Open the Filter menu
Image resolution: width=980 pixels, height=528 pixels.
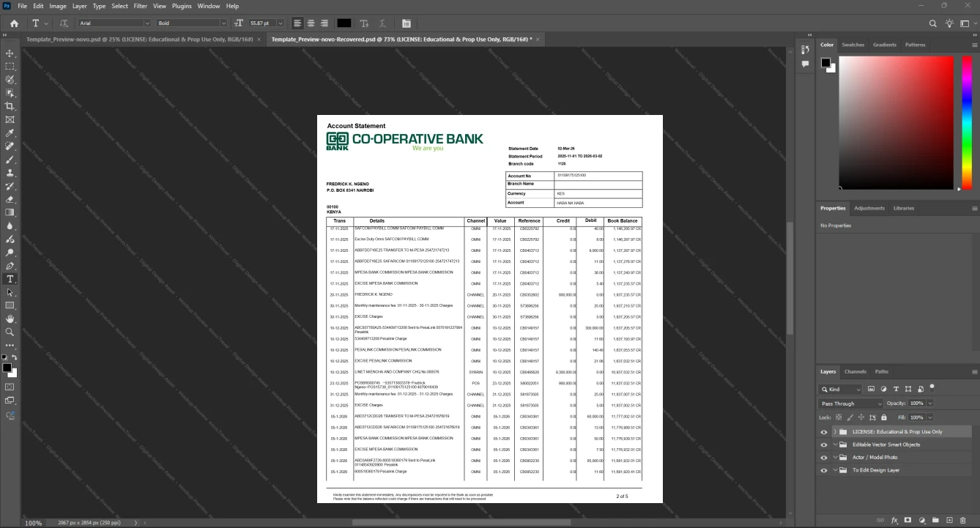pyautogui.click(x=140, y=6)
